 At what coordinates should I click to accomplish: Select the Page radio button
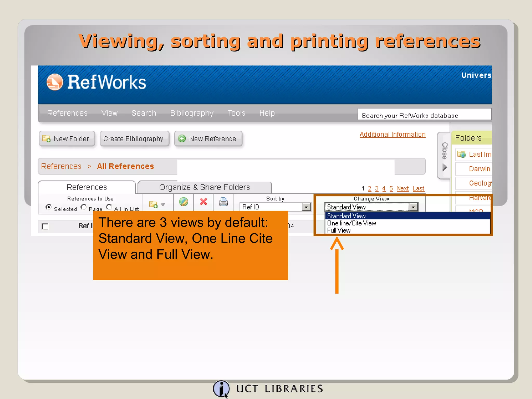pos(83,207)
